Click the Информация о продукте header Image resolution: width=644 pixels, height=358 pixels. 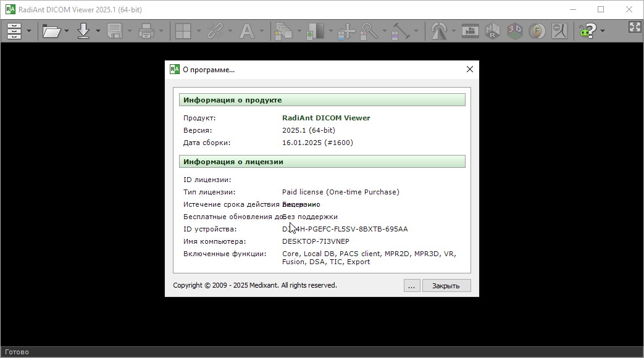322,100
